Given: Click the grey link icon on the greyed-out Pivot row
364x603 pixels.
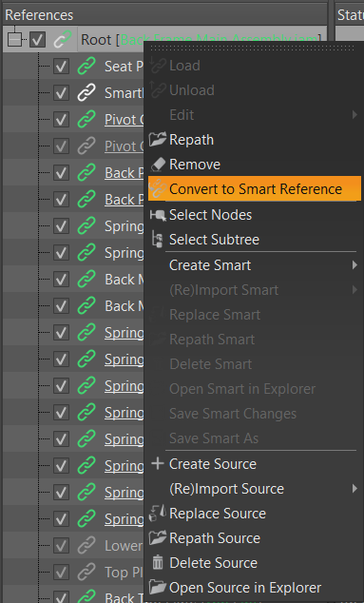Looking at the screenshot, I should [86, 146].
